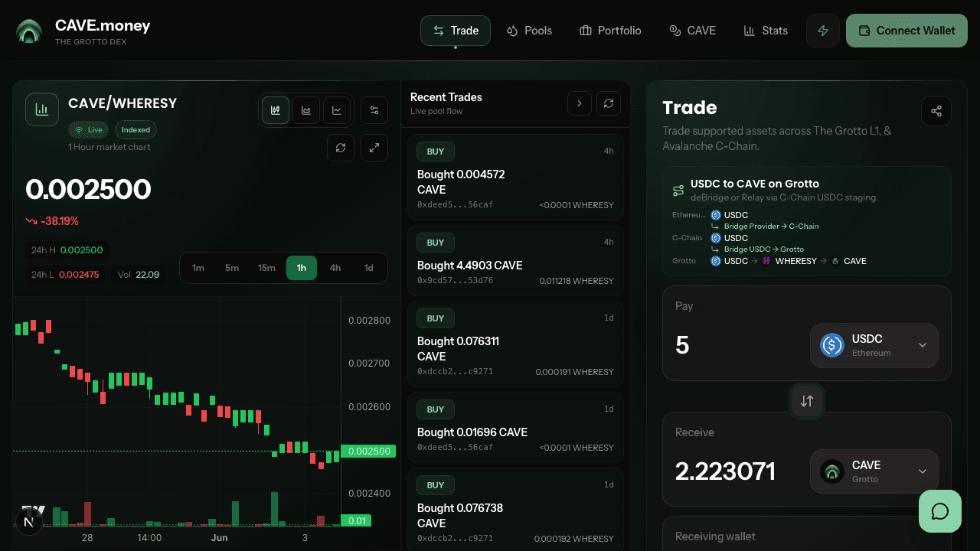This screenshot has height=551, width=980.
Task: Expand Recent Trades with the chevron arrow
Action: point(580,103)
